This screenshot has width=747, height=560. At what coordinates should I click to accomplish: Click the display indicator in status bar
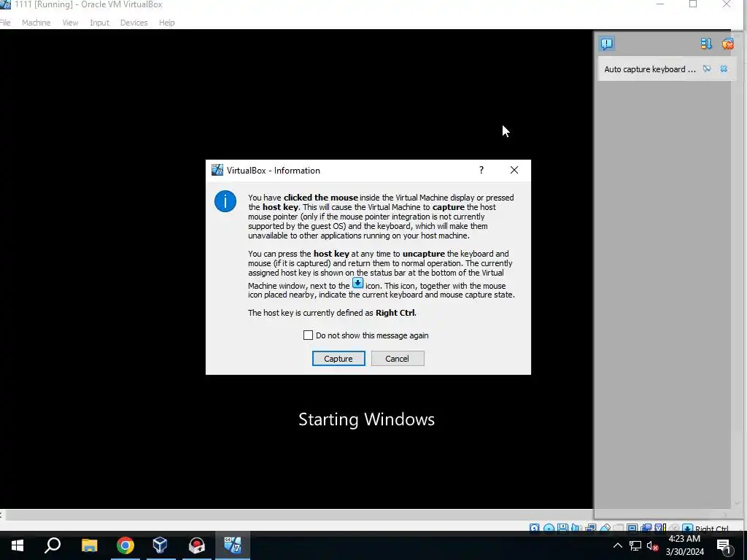point(632,528)
